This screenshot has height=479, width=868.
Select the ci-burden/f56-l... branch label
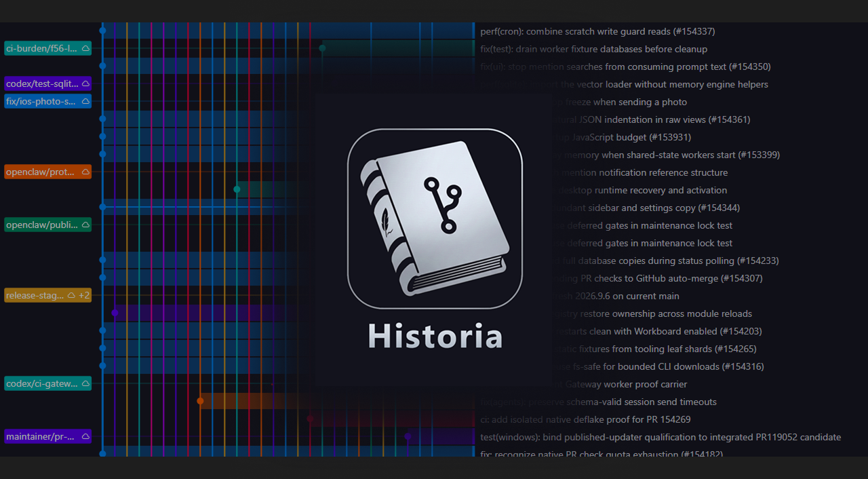pos(47,49)
